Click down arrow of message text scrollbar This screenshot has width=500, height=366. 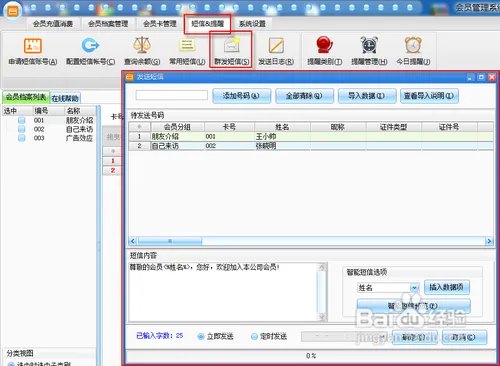pos(322,317)
